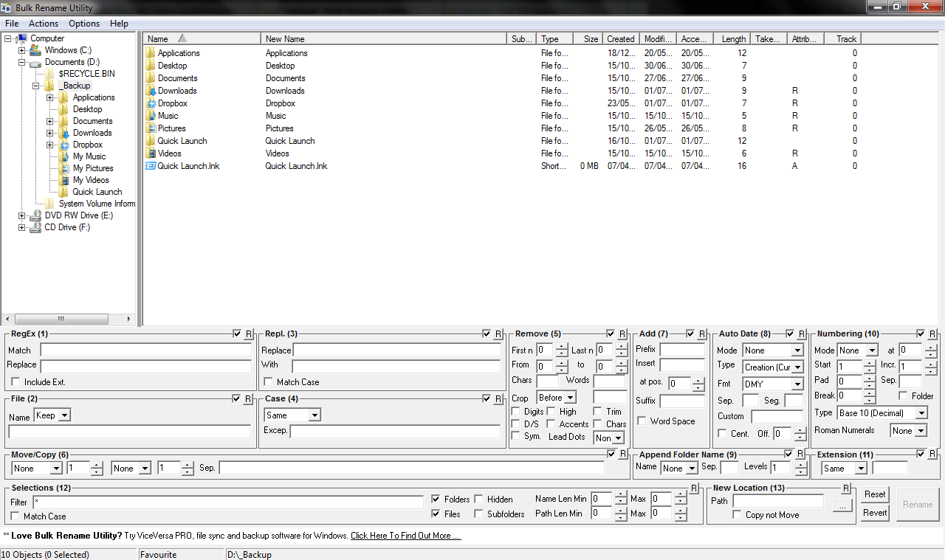This screenshot has width=945, height=560.
Task: Click the Pictures folder icon in file list
Action: [x=151, y=128]
